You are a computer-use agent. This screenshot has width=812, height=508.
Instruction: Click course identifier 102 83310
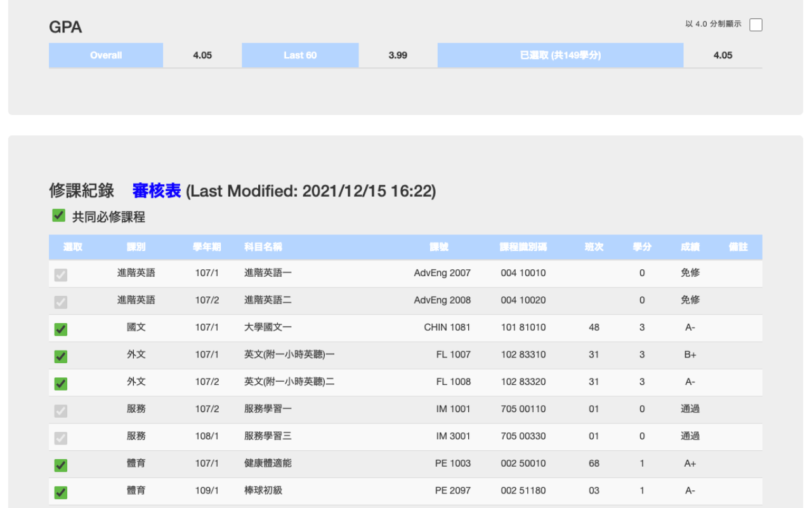click(523, 354)
